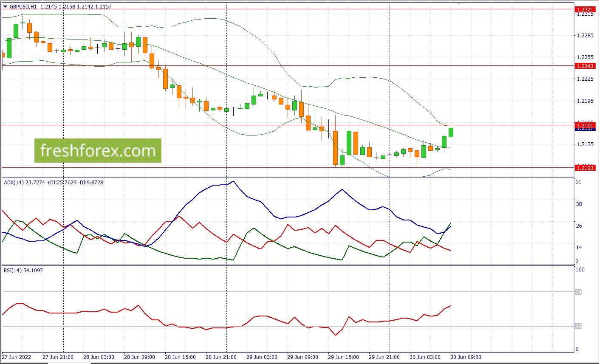The image size is (599, 364).
Task: Click the RSI scale value 100
Action: pyautogui.click(x=580, y=270)
